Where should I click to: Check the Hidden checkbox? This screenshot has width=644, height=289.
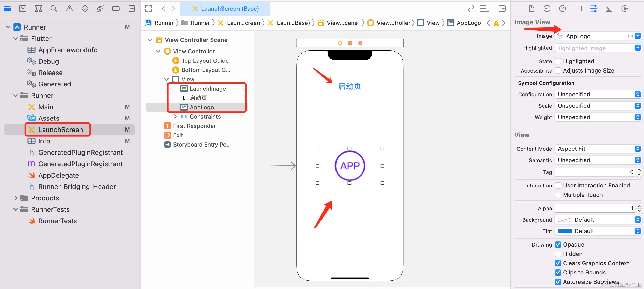(558, 254)
